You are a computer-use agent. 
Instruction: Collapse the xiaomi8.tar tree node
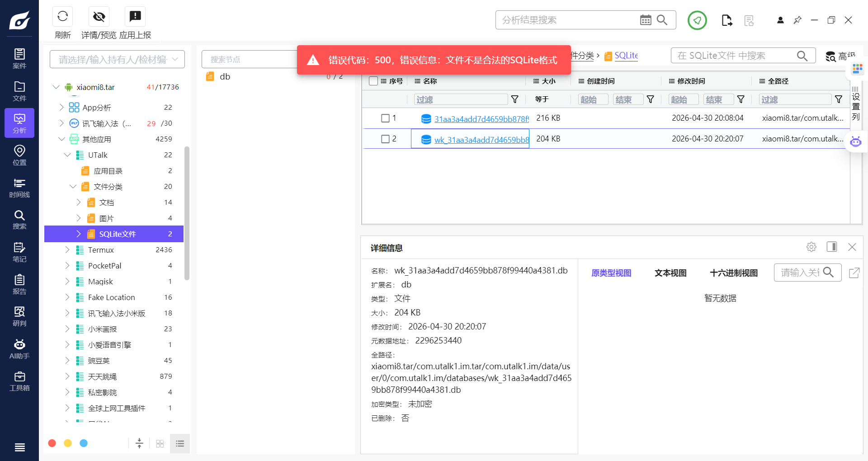pos(56,87)
